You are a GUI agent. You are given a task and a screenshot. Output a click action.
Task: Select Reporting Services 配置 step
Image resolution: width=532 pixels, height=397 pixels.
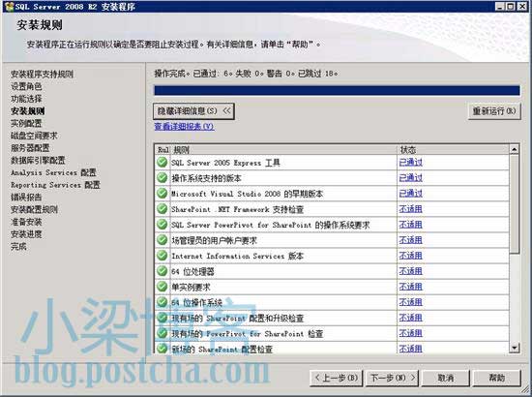[56, 185]
